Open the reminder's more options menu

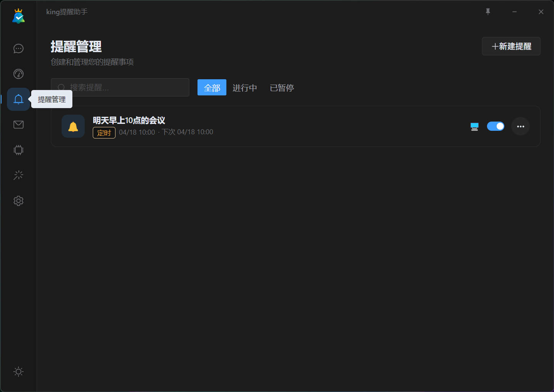[521, 126]
